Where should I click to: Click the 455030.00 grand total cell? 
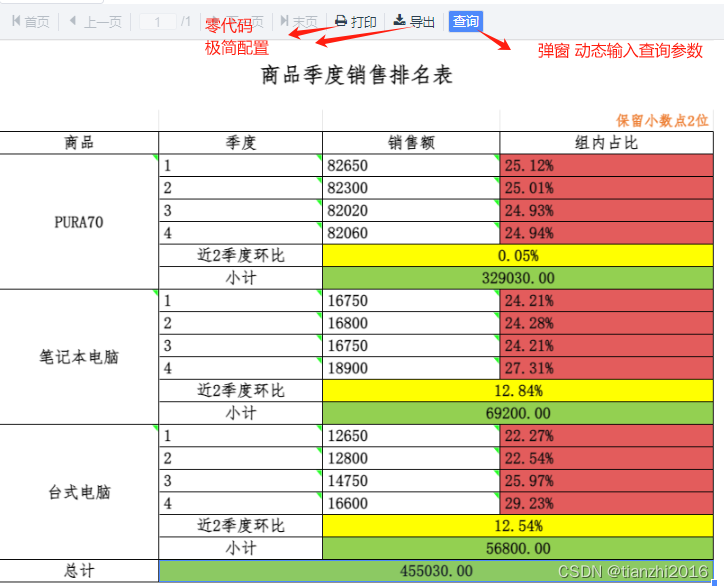coord(436,571)
